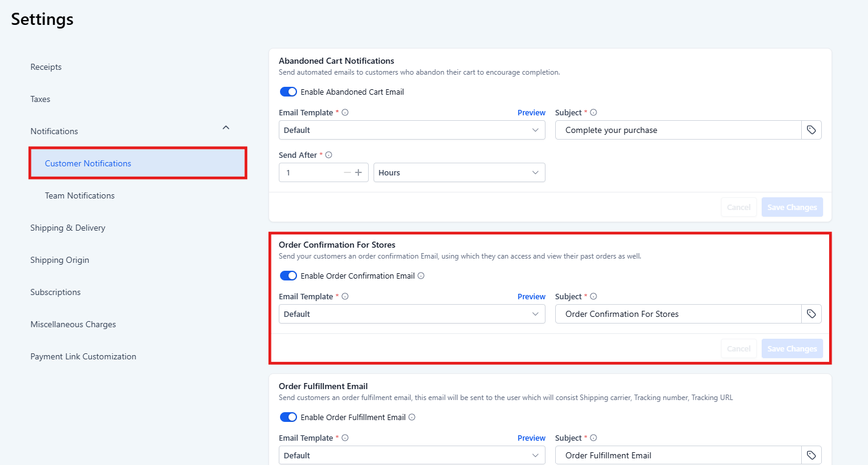This screenshot has width=868, height=465.
Task: Click Preview link for Abandoned Cart template
Action: click(x=531, y=113)
